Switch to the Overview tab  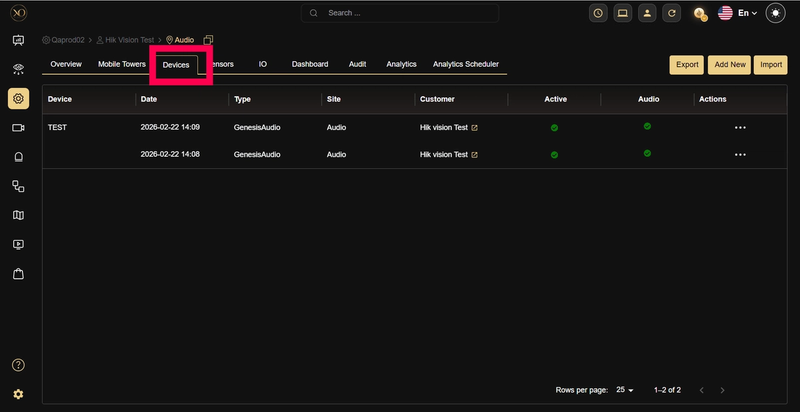[x=66, y=64]
